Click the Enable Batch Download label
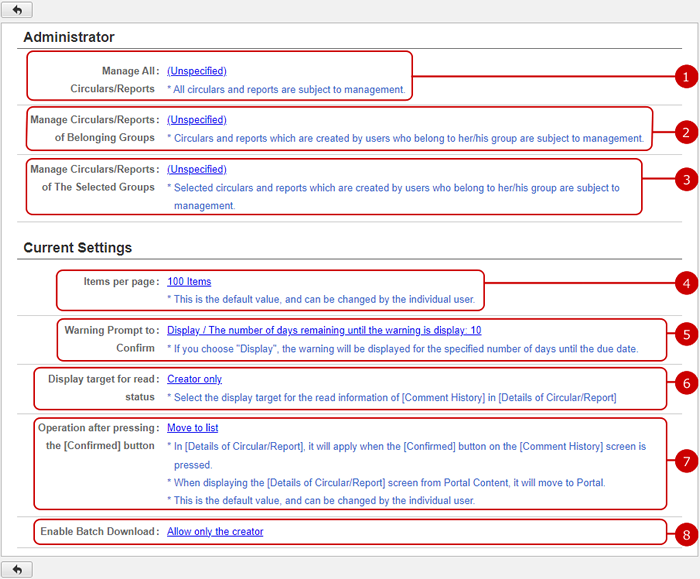The width and height of the screenshot is (700, 579). pyautogui.click(x=100, y=531)
